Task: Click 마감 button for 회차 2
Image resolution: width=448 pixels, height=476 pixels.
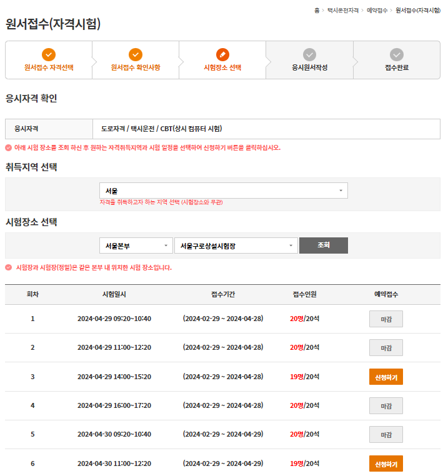Action: point(386,347)
